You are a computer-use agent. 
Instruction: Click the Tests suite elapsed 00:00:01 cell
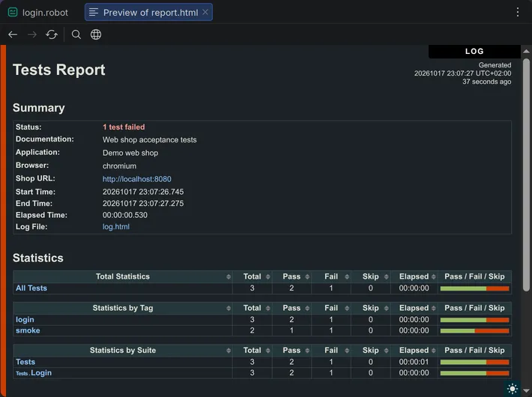(x=414, y=362)
